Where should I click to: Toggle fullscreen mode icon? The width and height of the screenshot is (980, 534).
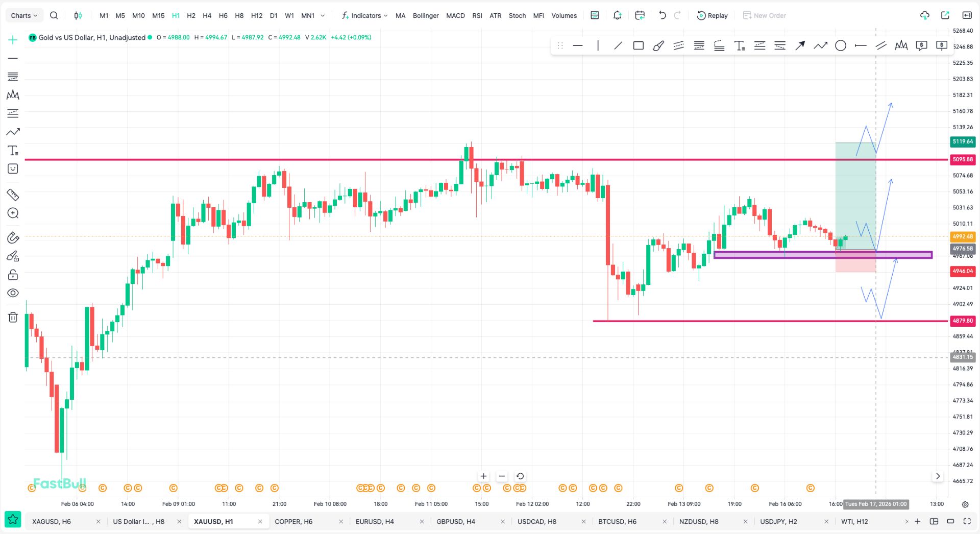(x=967, y=521)
